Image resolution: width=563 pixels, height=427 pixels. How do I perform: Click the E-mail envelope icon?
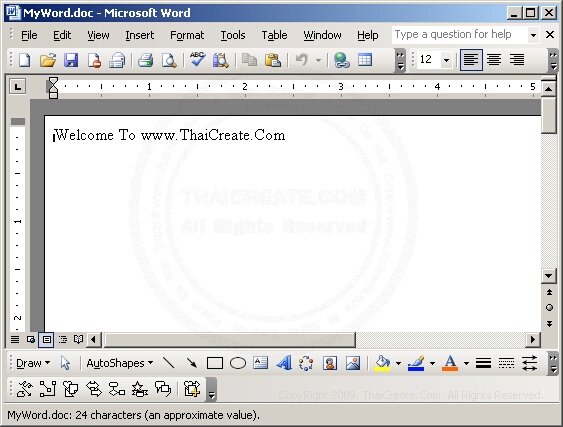click(117, 60)
